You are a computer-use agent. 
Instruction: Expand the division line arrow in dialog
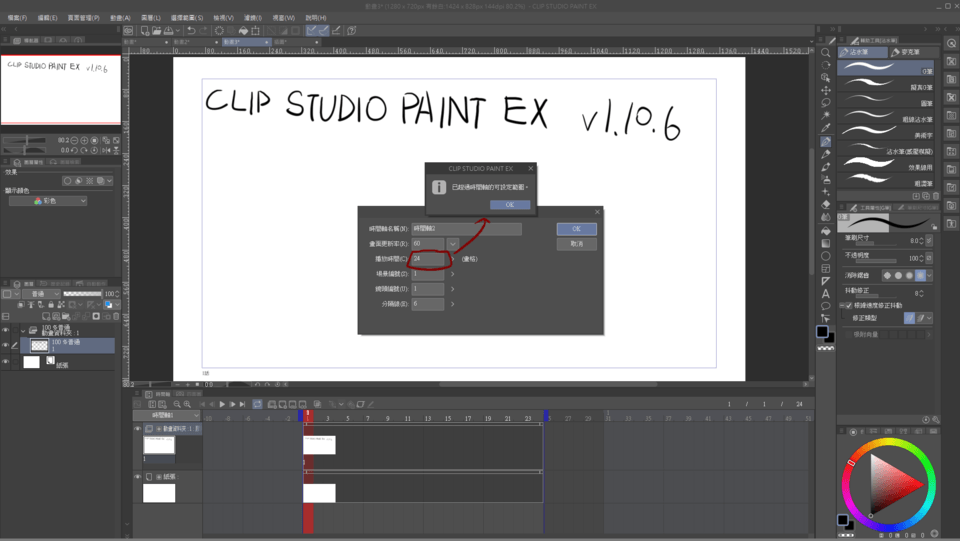click(452, 304)
